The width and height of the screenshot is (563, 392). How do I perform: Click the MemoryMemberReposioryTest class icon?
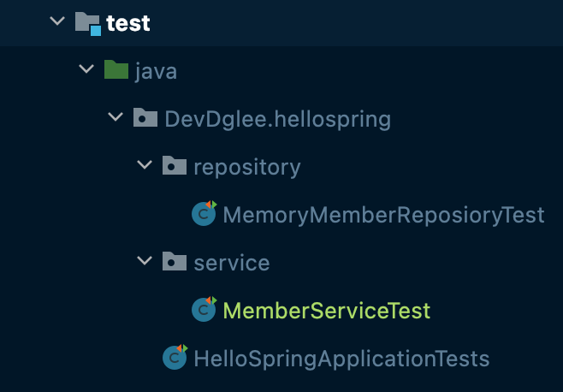204,214
